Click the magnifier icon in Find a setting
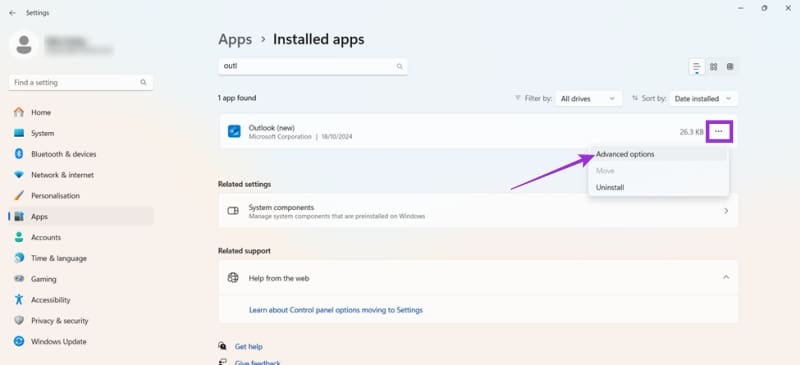This screenshot has height=365, width=800. pos(143,83)
